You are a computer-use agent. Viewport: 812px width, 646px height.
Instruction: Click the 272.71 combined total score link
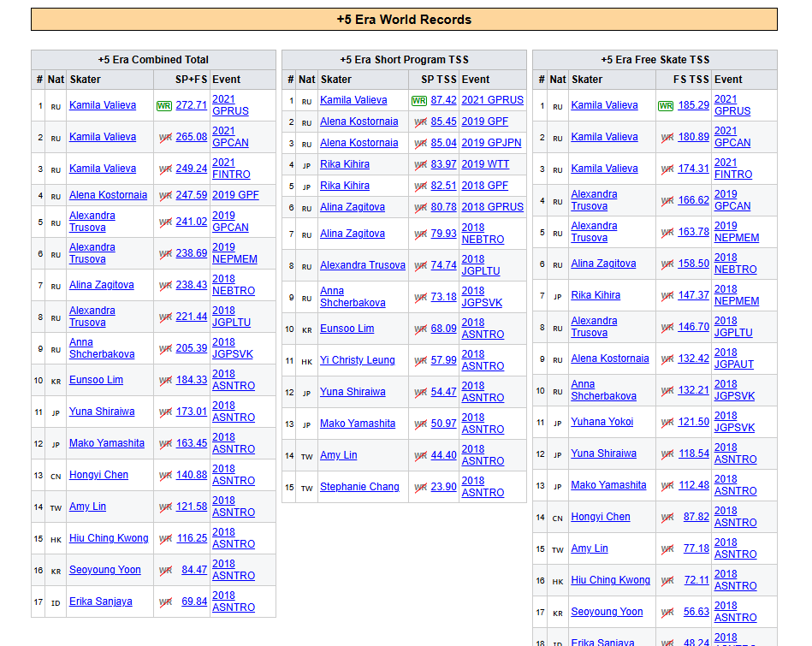point(192,105)
